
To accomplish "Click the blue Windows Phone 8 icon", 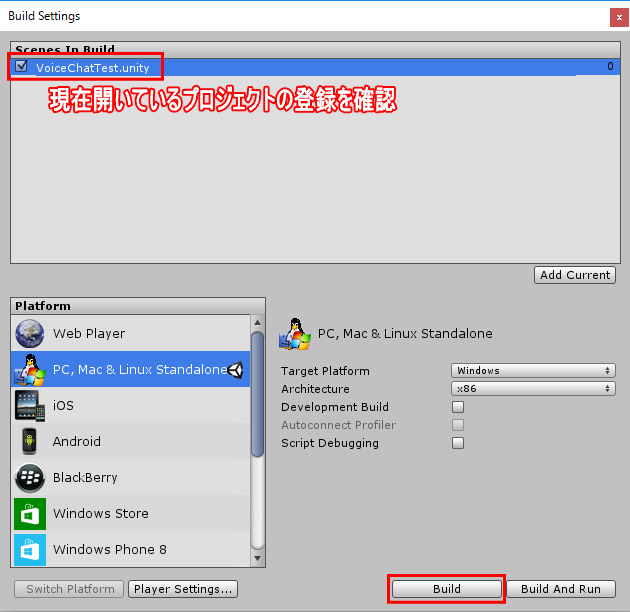I will pyautogui.click(x=30, y=549).
